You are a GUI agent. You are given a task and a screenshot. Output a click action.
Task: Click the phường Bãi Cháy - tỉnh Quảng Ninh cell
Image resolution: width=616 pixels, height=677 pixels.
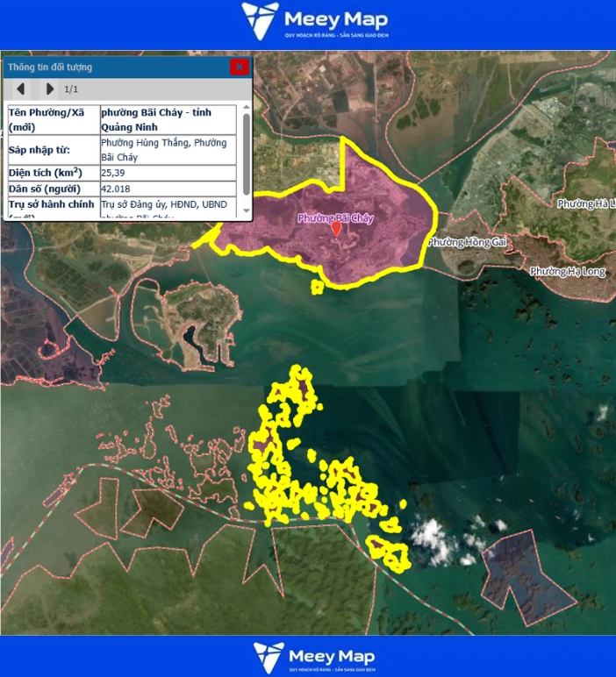[167, 119]
